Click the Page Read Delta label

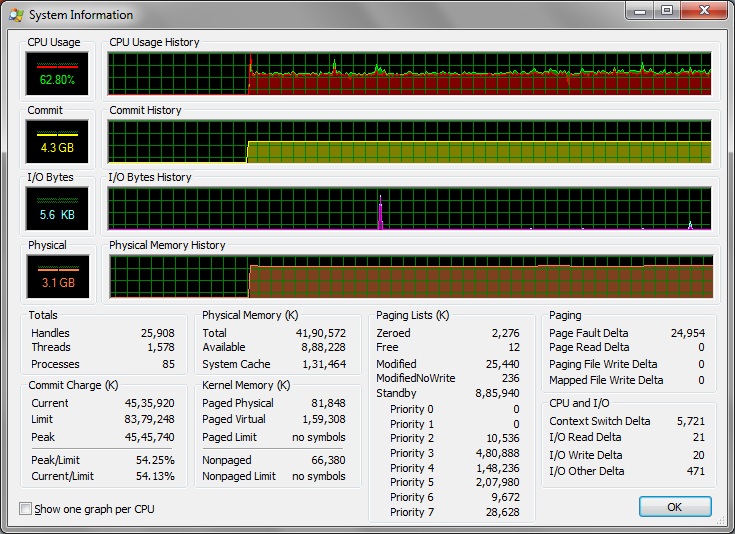(589, 347)
